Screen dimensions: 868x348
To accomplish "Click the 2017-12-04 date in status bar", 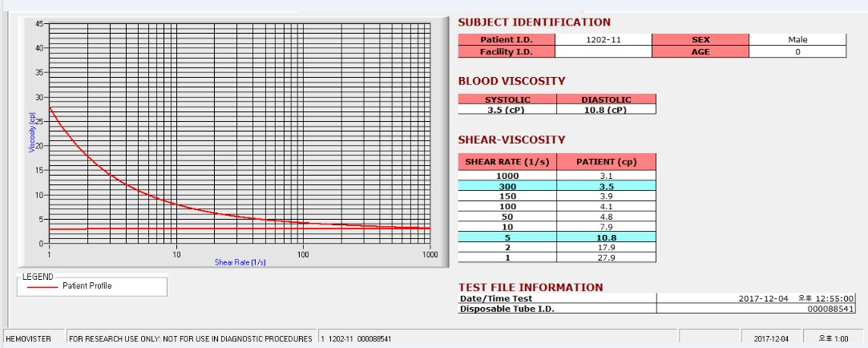I will (x=771, y=338).
